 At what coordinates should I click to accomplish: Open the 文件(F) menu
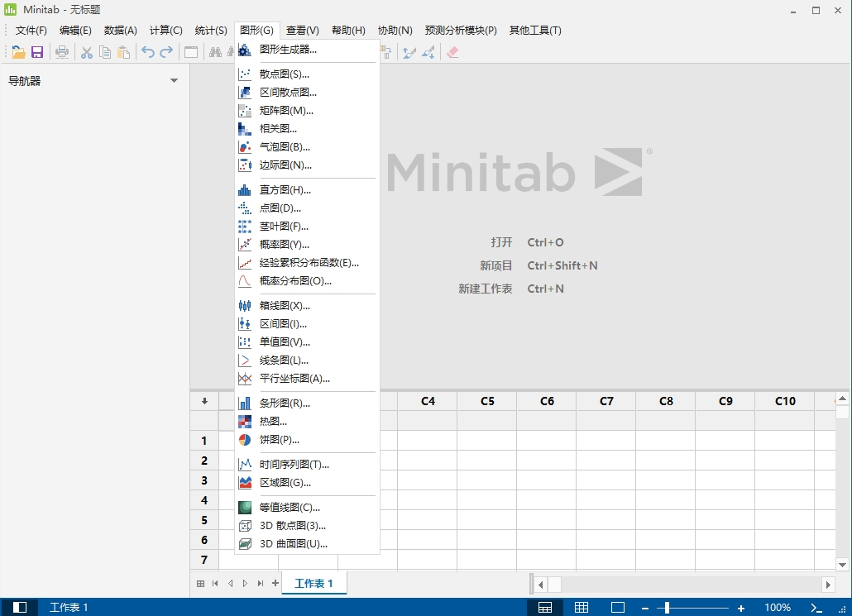(x=31, y=31)
